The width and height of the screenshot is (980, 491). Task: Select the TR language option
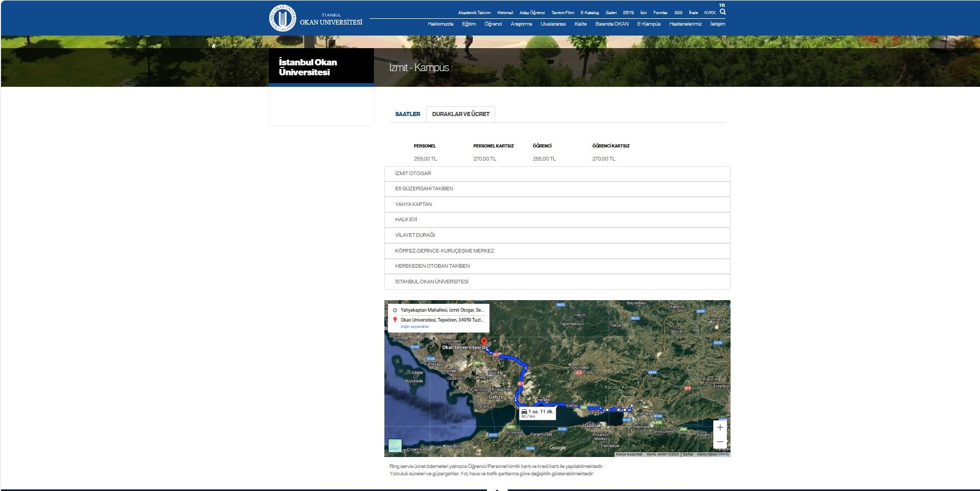[722, 5]
